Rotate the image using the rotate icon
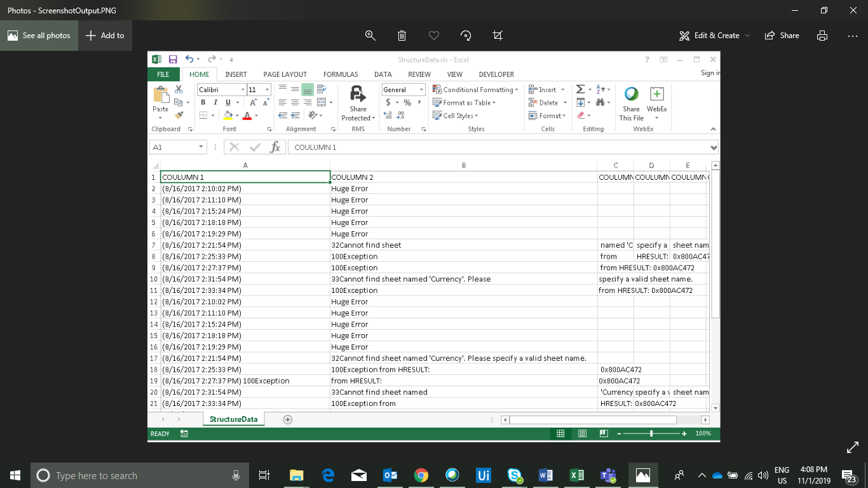 [466, 36]
